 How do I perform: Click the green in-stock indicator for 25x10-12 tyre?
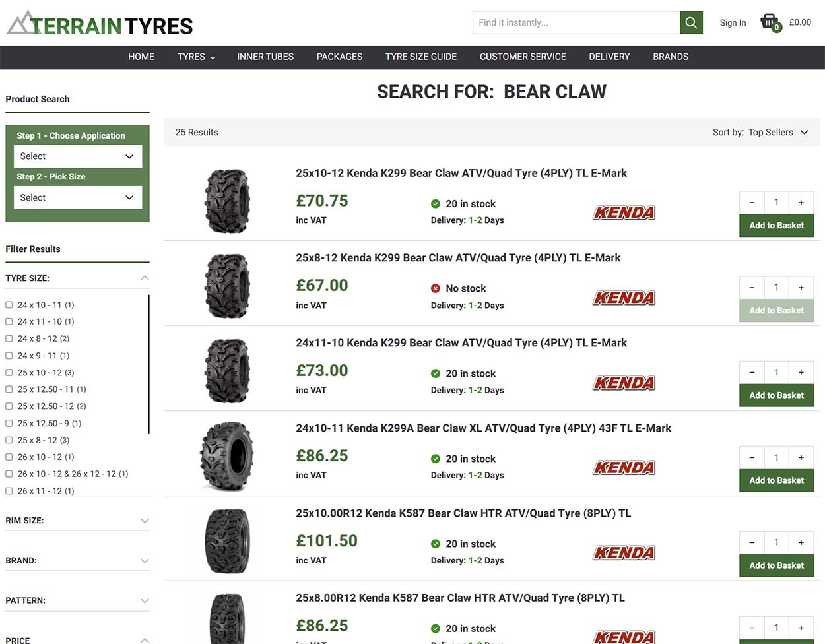(x=436, y=203)
